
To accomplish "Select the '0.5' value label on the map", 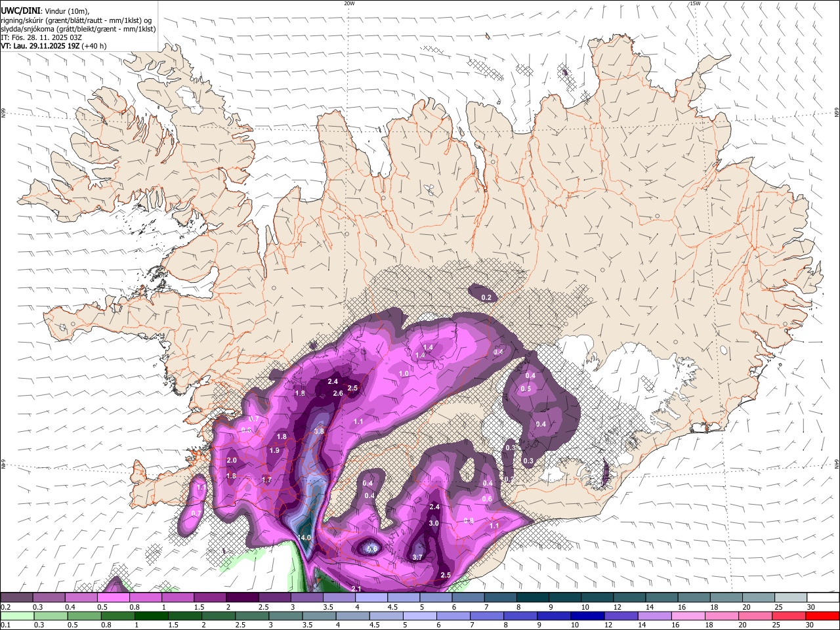I will coord(526,388).
